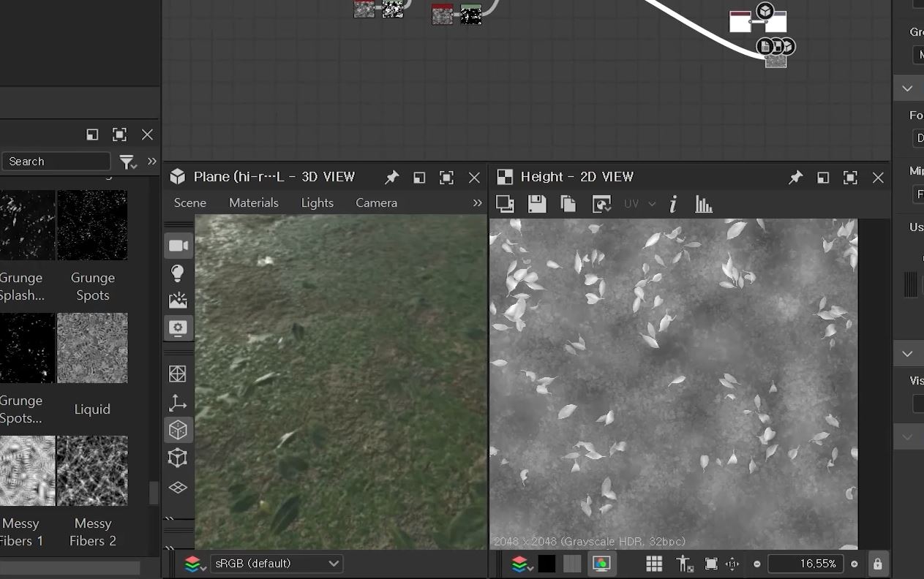This screenshot has height=579, width=924.
Task: Open the Lights menu in 3D view
Action: pos(317,203)
